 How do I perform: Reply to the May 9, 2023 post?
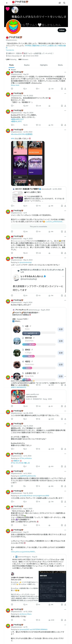[12, 295]
